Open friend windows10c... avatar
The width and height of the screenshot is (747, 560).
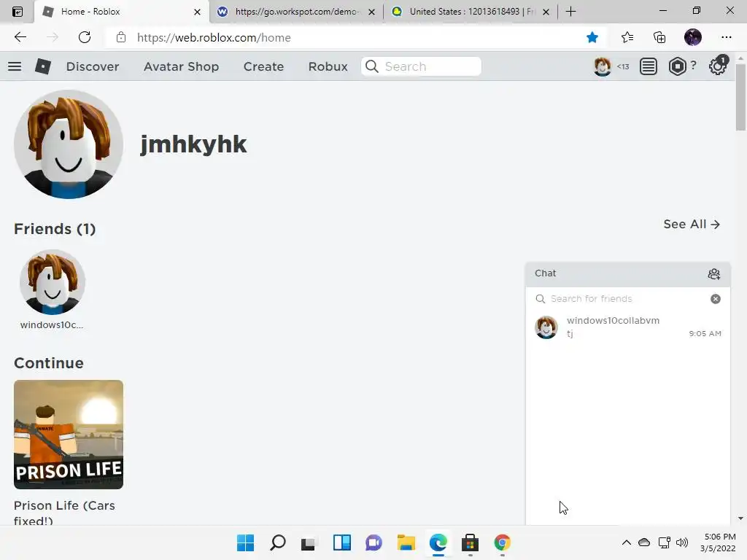[53, 282]
